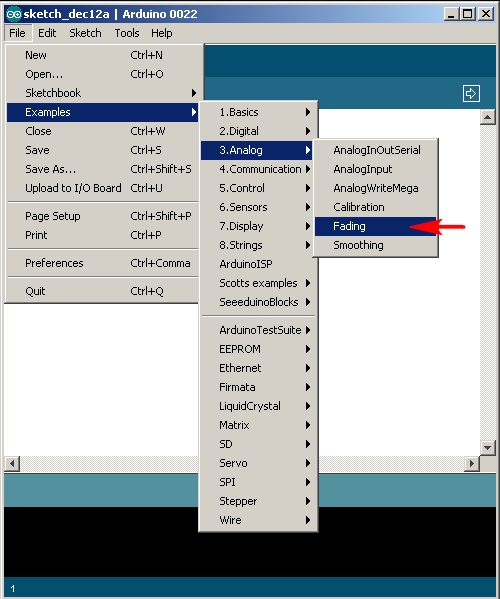The height and width of the screenshot is (599, 500).
Task: Minimize the Arduino window
Action: click(451, 14)
